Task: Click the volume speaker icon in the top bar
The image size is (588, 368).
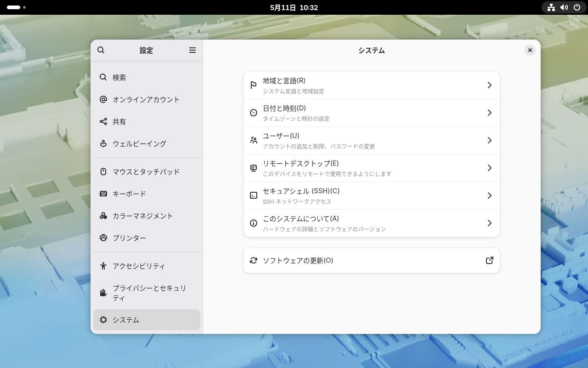Action: coord(564,7)
